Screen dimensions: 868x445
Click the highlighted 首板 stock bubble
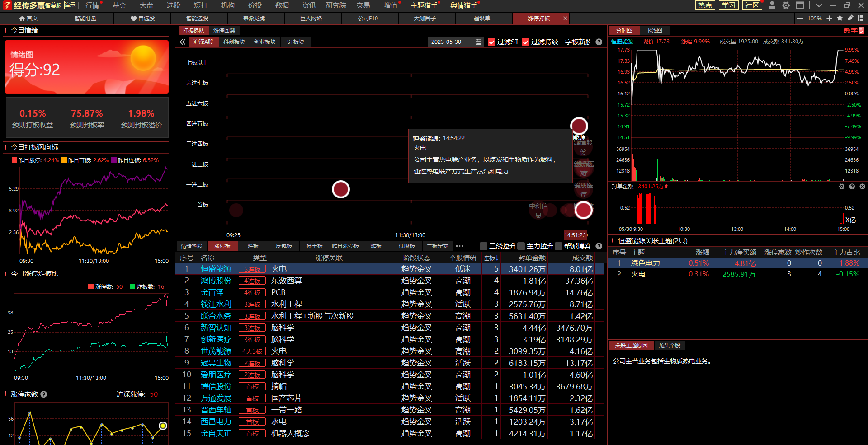(584, 210)
